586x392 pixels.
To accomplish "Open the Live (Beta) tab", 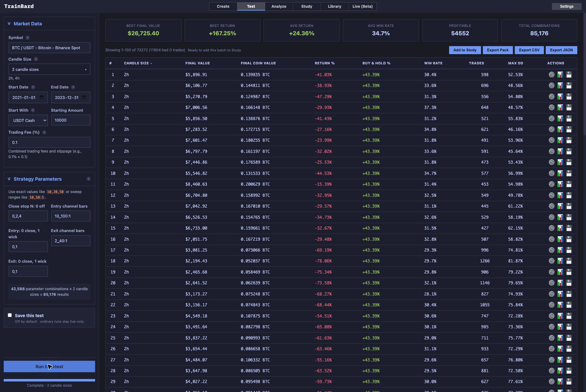I will (362, 6).
